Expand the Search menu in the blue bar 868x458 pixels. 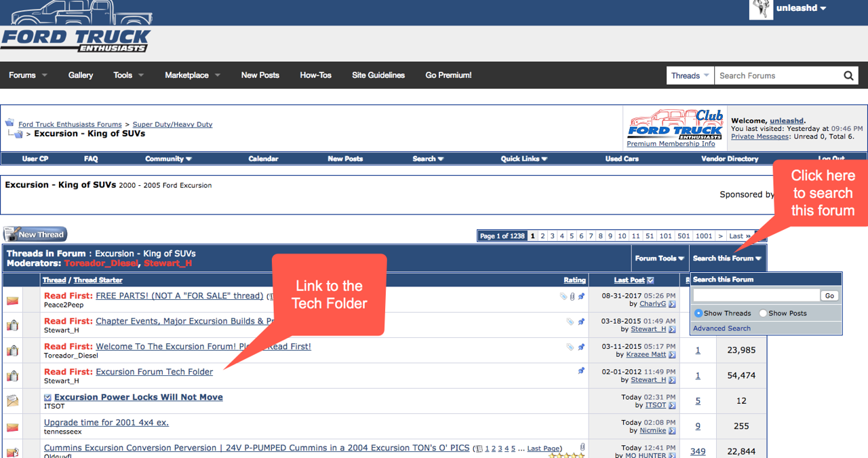[428, 159]
